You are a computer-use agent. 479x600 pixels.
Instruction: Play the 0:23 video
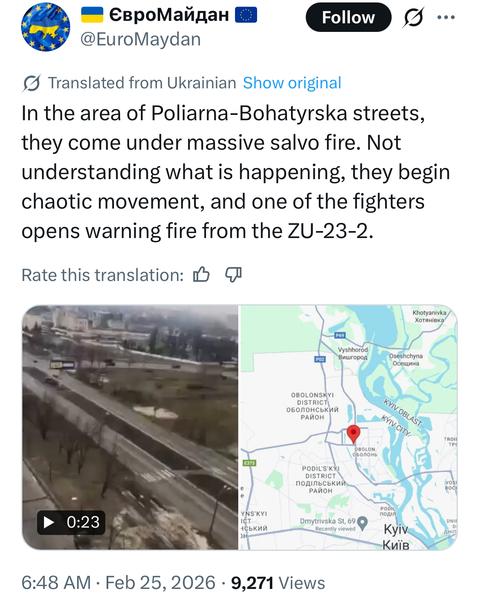(71, 522)
